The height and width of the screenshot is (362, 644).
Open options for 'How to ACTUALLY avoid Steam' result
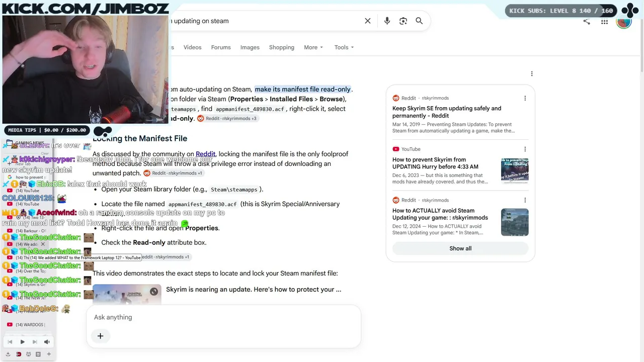525,200
